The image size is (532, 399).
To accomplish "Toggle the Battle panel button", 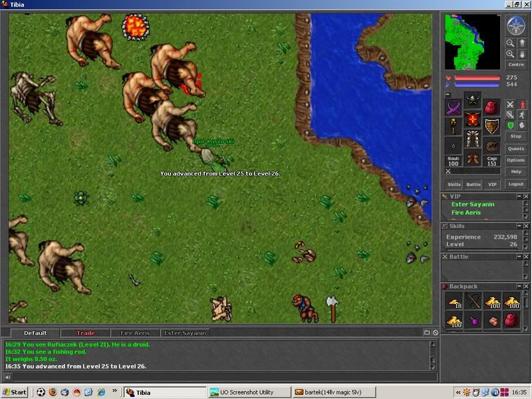I will coord(473,184).
